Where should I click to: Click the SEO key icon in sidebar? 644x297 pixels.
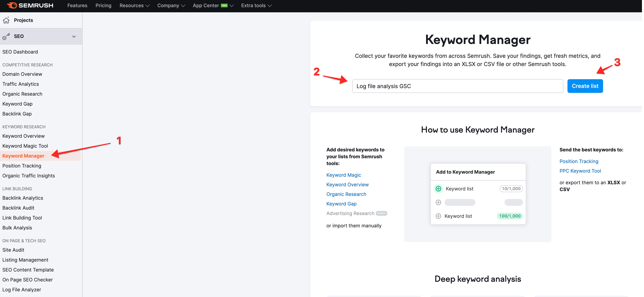pos(6,36)
